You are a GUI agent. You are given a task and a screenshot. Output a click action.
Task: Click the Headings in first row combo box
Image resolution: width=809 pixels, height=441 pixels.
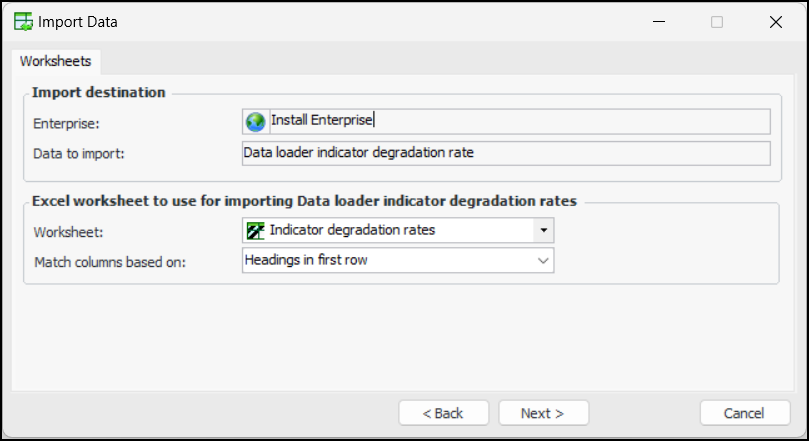point(388,260)
